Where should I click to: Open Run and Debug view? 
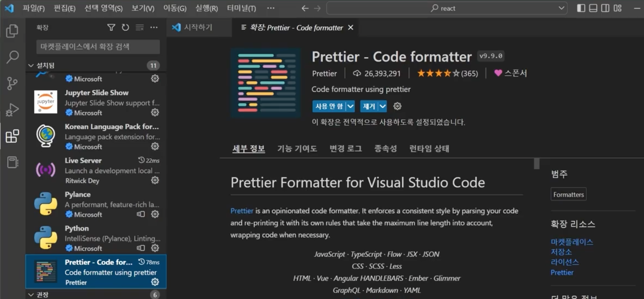(12, 110)
